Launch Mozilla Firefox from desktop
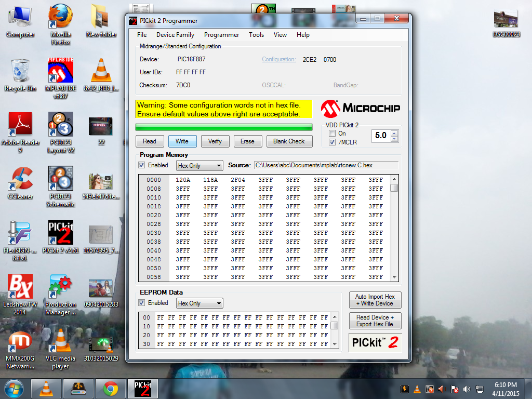Image resolution: width=532 pixels, height=399 pixels. tap(60, 24)
